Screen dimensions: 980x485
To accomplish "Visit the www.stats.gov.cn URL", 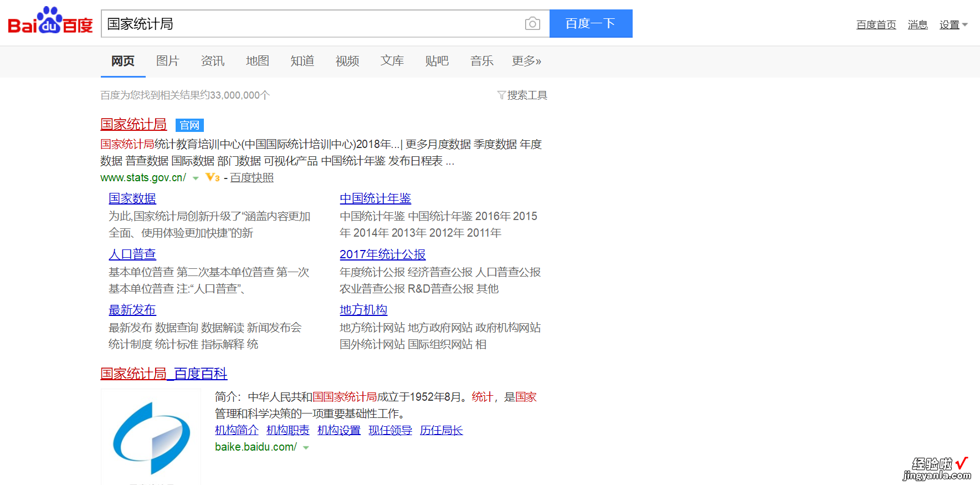I will (143, 178).
